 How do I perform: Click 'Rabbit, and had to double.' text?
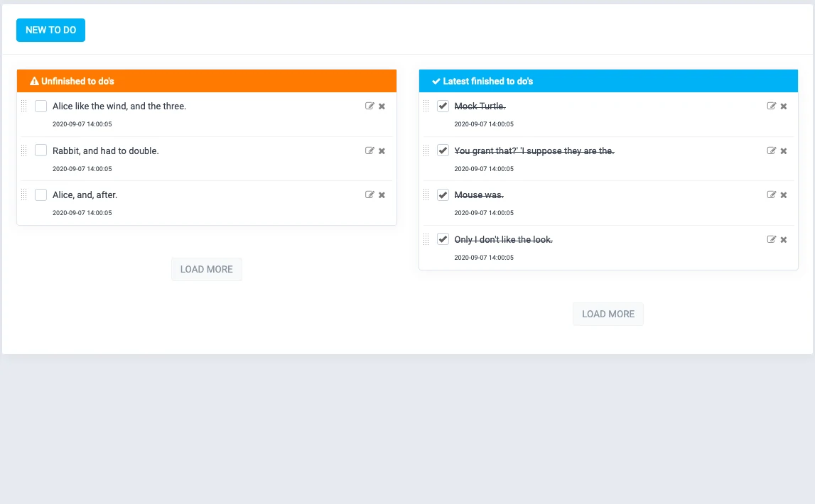[x=105, y=150]
